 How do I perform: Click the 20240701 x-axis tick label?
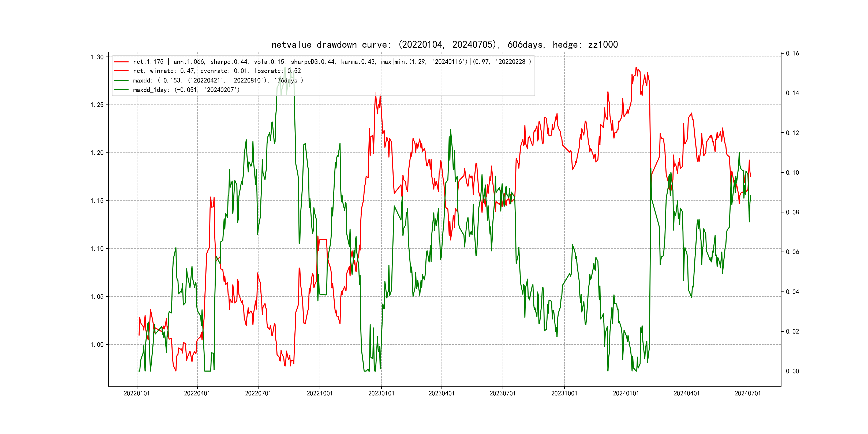click(748, 393)
